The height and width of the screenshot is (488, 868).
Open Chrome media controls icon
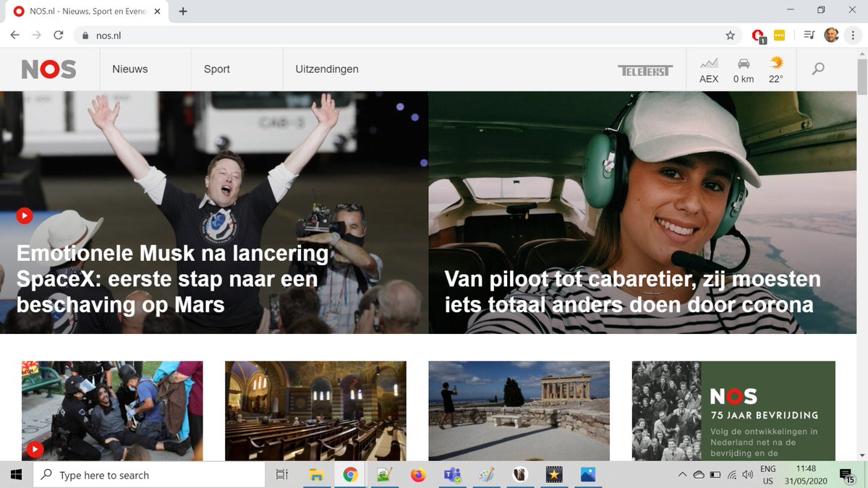click(809, 35)
